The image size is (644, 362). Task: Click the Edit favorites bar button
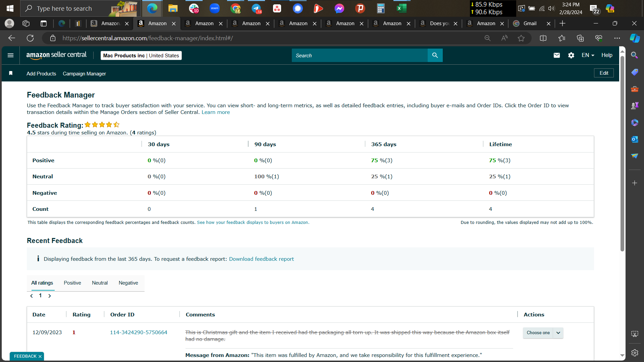click(x=604, y=73)
